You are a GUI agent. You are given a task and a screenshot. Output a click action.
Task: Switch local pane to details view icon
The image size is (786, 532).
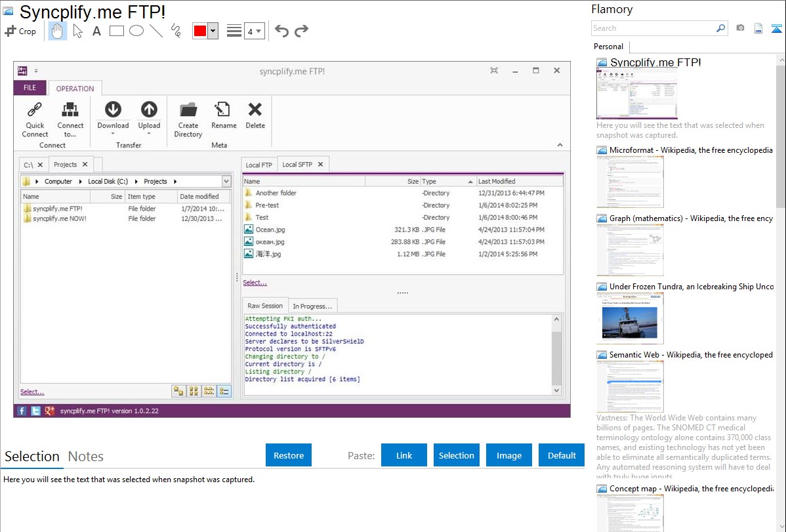pos(224,391)
